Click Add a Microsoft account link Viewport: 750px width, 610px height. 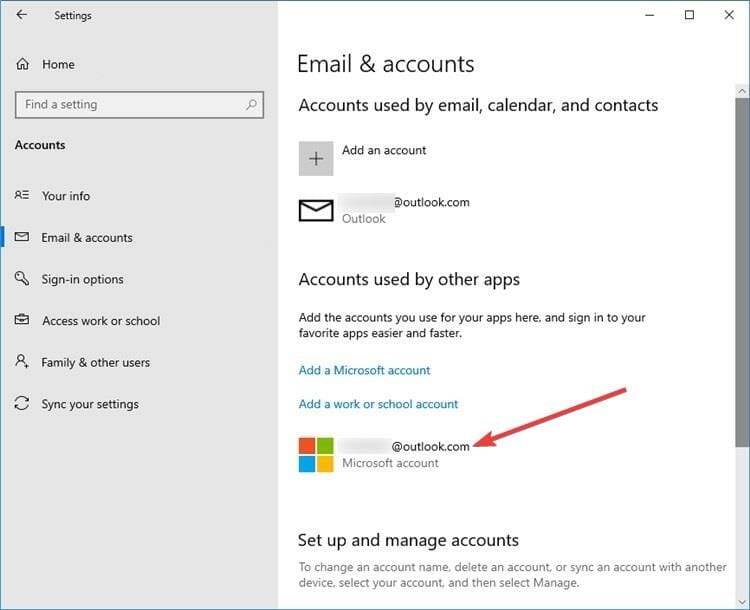[364, 370]
